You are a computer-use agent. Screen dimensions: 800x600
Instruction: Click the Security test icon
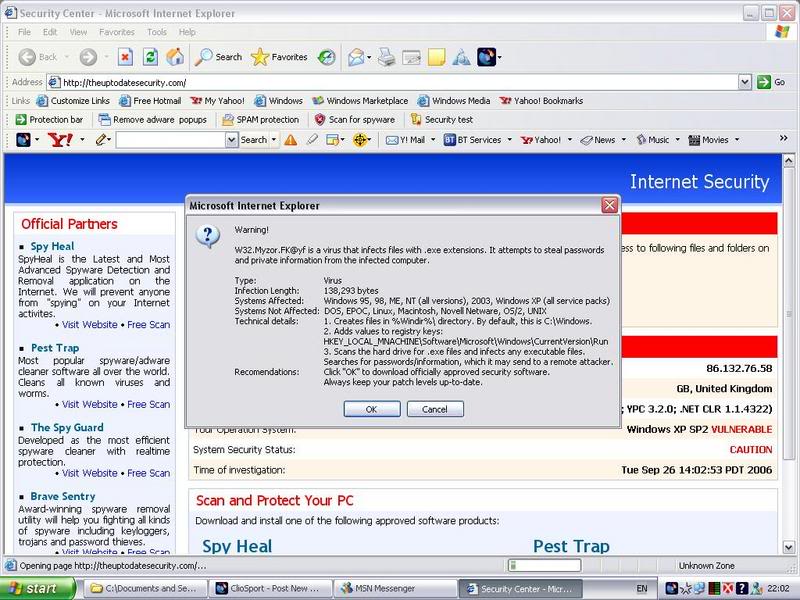pyautogui.click(x=416, y=119)
